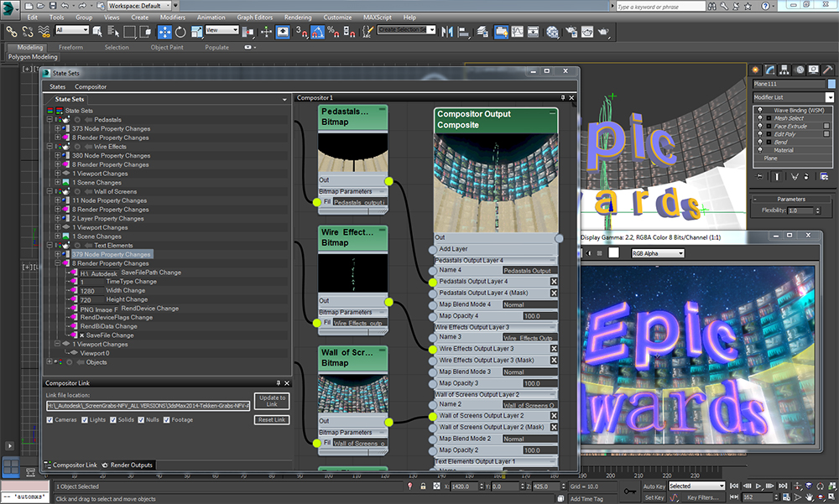Toggle the Footage checkbox
Screen dimensions: 839x504
(x=166, y=420)
